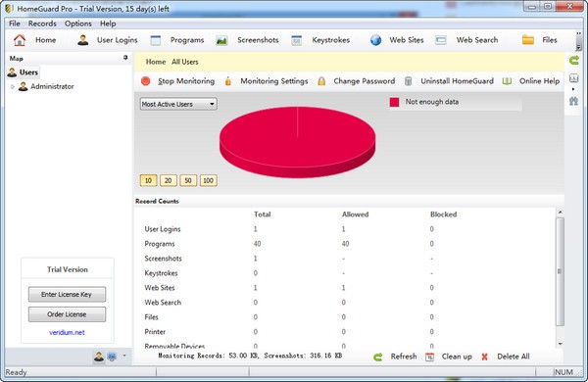
Task: Open the Records menu
Action: pyautogui.click(x=42, y=24)
